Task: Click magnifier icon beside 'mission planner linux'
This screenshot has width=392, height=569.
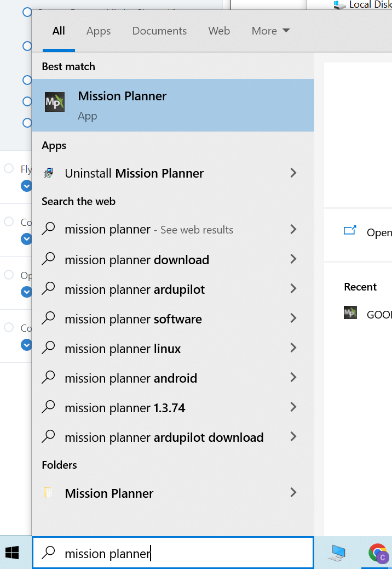Action: (48, 348)
